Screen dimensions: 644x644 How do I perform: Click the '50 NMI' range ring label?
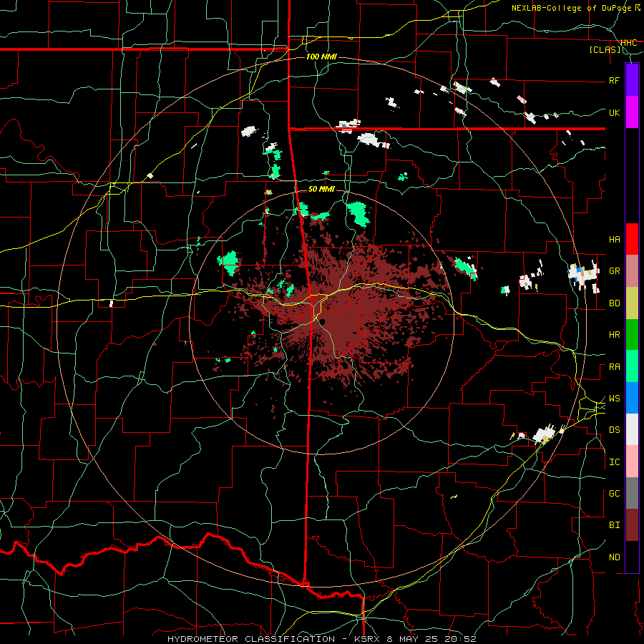(321, 189)
